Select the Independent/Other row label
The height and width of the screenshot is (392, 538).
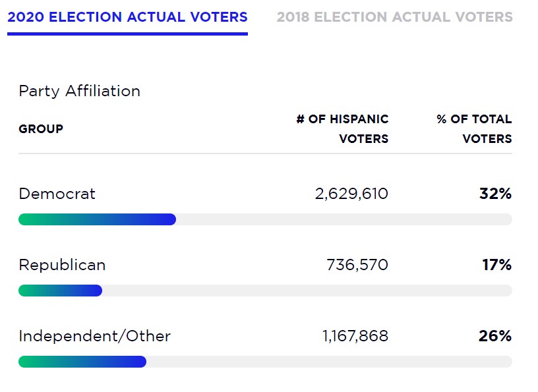click(x=94, y=336)
